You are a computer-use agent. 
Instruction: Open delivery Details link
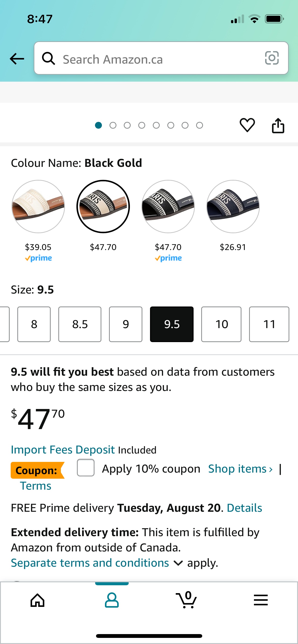point(244,508)
